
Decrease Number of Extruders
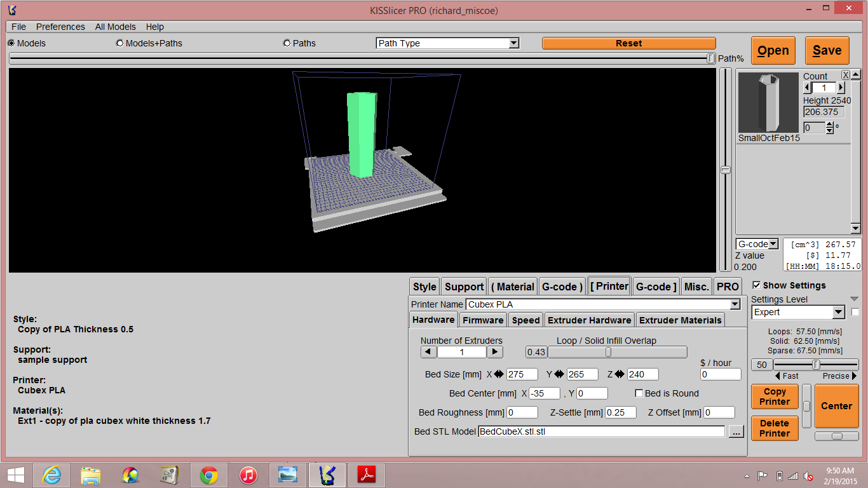point(428,351)
